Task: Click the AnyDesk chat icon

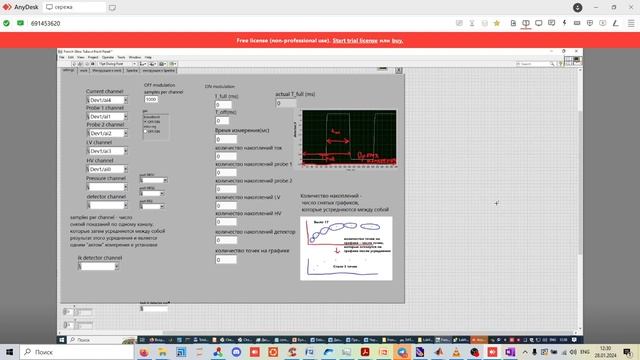Action: coord(551,23)
